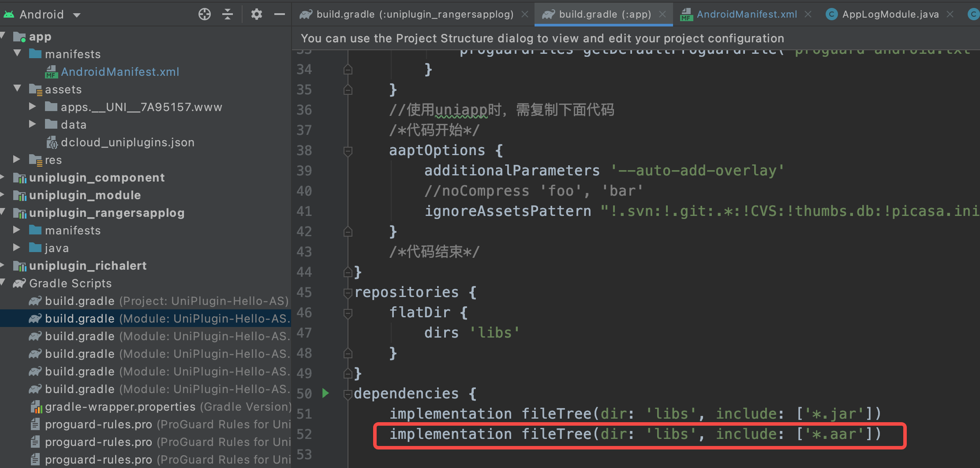Click the res folder icon
The image size is (980, 468).
[x=35, y=160]
